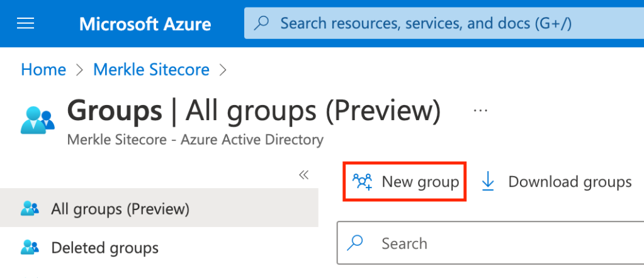Click the Deleted groups icon

point(30,247)
